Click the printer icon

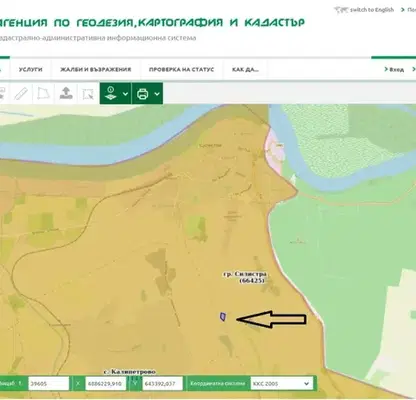(x=143, y=94)
